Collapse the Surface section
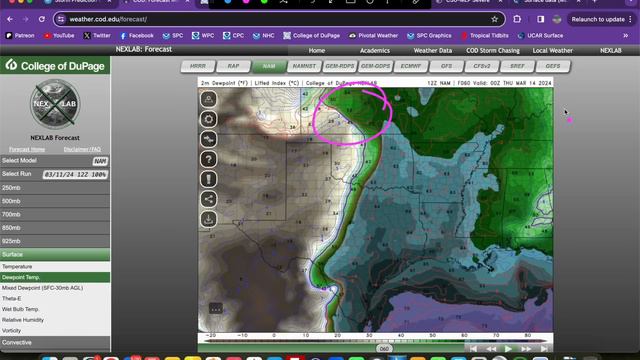Viewport: 640px width, 360px height. pos(55,254)
